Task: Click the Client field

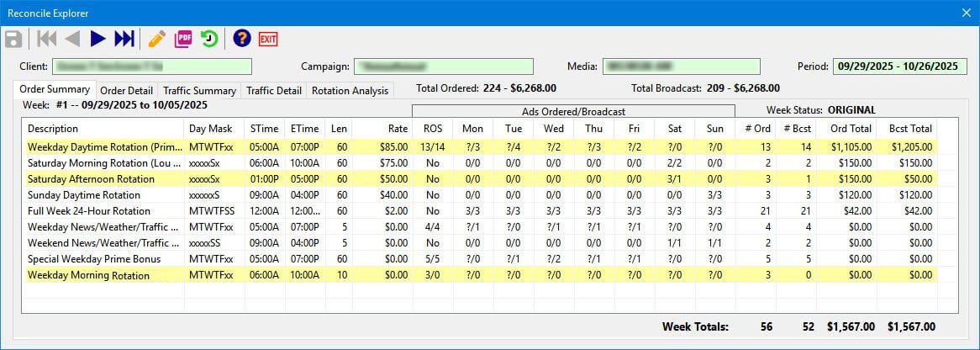Action: (152, 66)
